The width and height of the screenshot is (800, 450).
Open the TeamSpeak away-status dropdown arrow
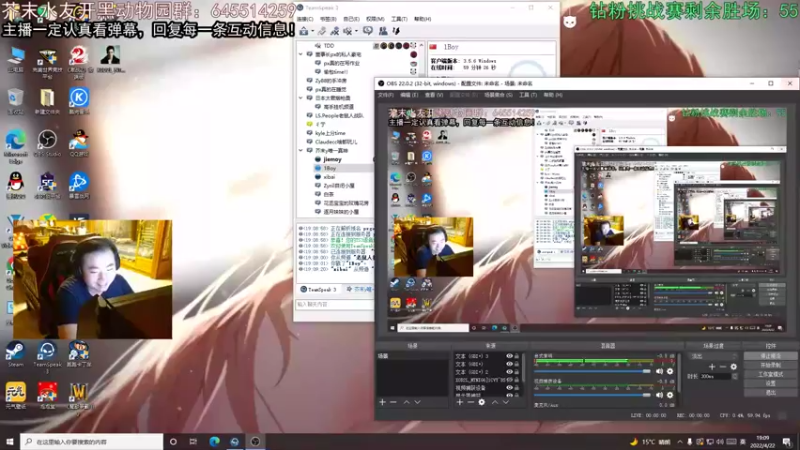(x=356, y=32)
